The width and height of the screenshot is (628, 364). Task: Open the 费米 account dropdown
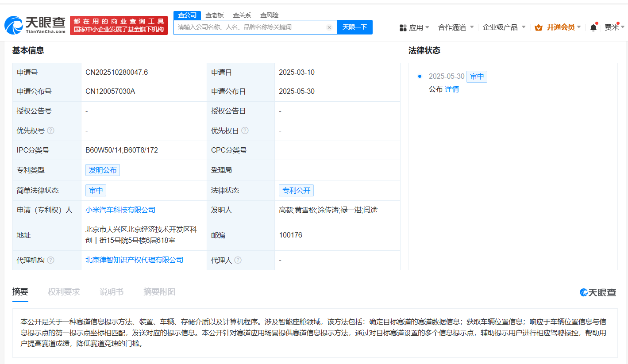(x=615, y=27)
